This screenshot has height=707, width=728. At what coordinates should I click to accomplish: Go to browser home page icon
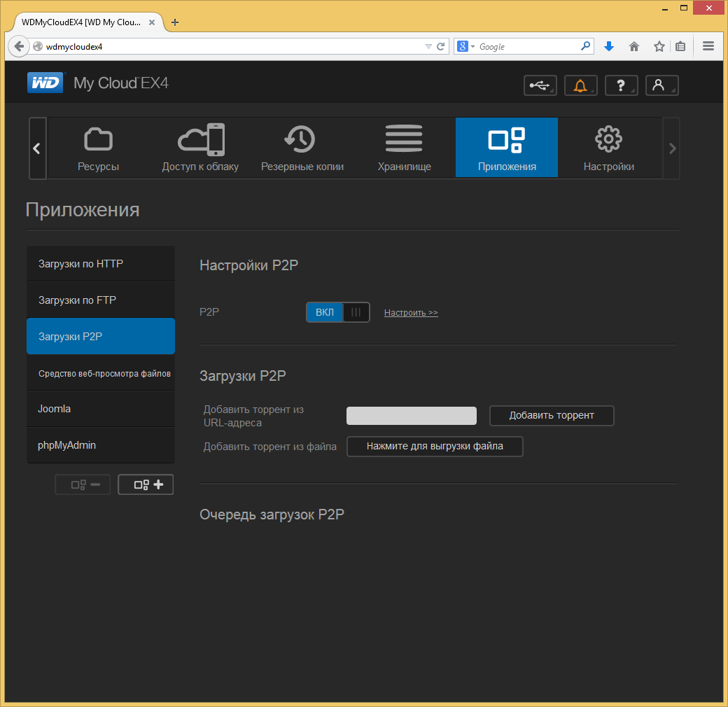coord(634,46)
